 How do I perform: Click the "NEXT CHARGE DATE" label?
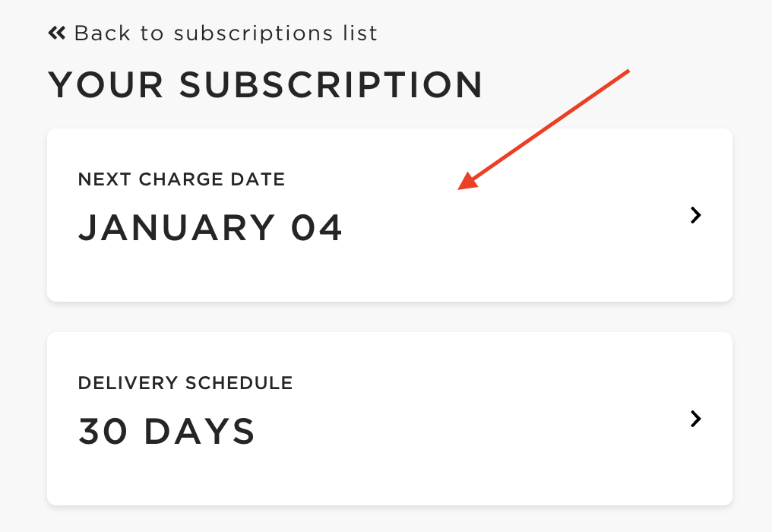pos(181,180)
